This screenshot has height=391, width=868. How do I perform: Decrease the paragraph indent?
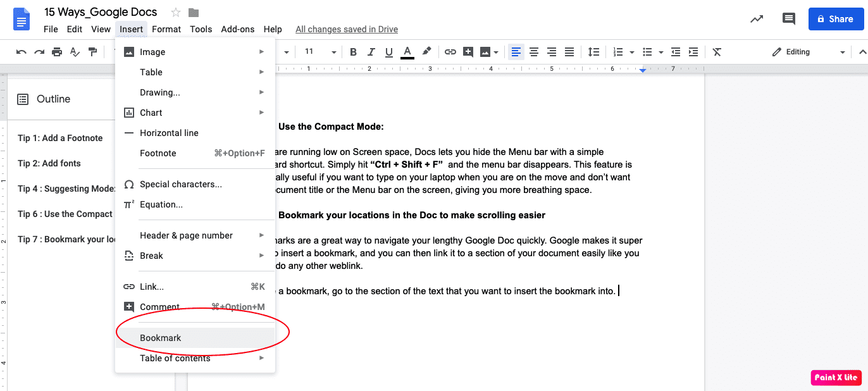[x=676, y=52]
